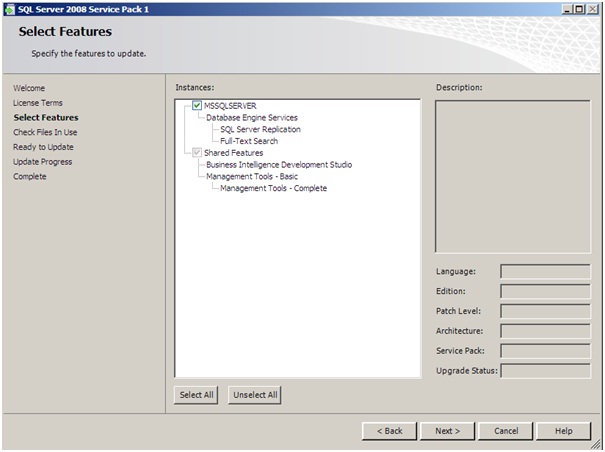Viewport: 605px width, 452px height.
Task: Cancel the service pack setup
Action: click(x=505, y=431)
